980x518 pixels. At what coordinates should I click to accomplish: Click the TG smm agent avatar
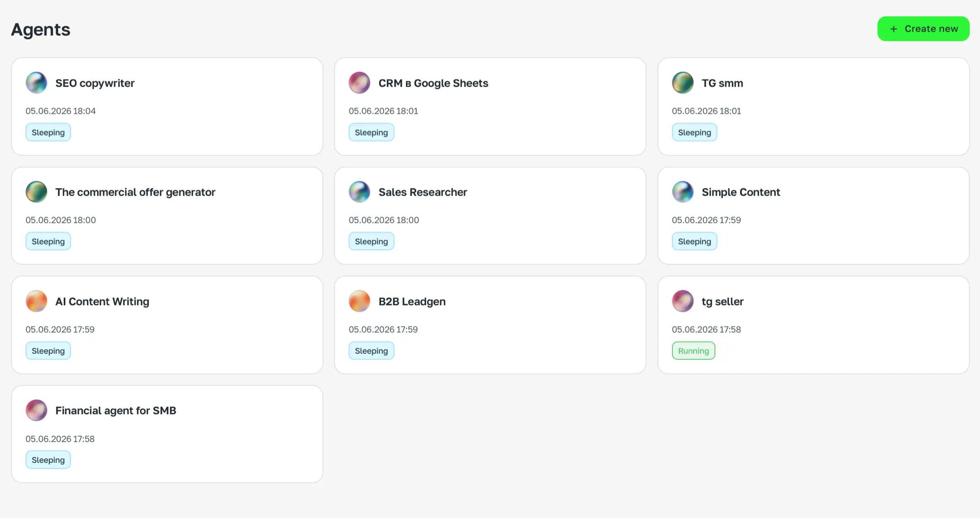click(x=683, y=83)
